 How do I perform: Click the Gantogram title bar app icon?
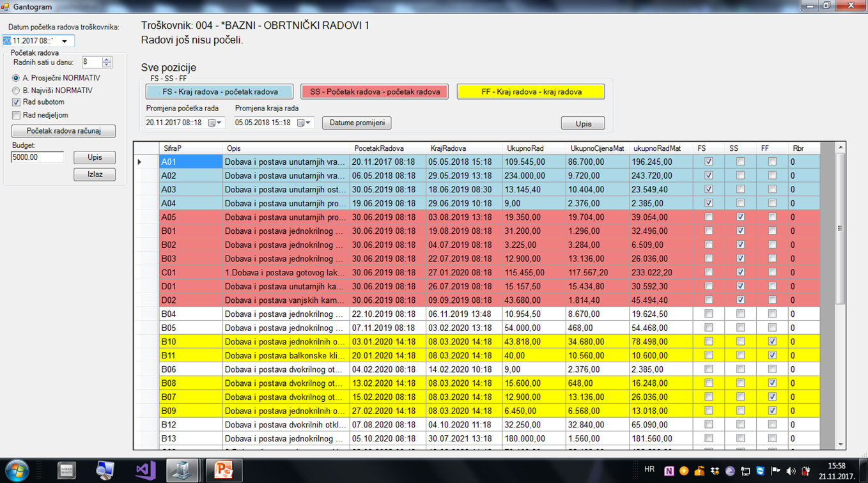(x=5, y=6)
